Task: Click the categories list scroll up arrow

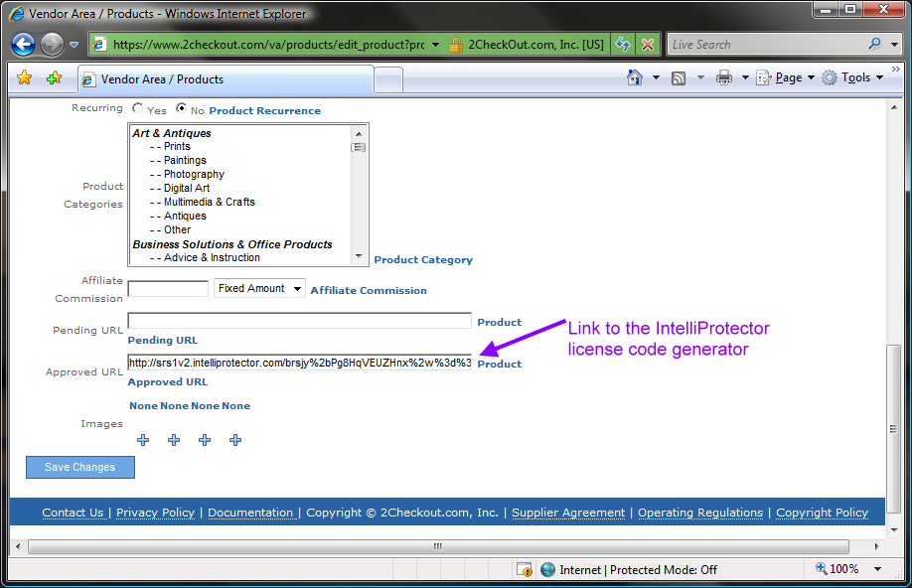Action: (359, 134)
